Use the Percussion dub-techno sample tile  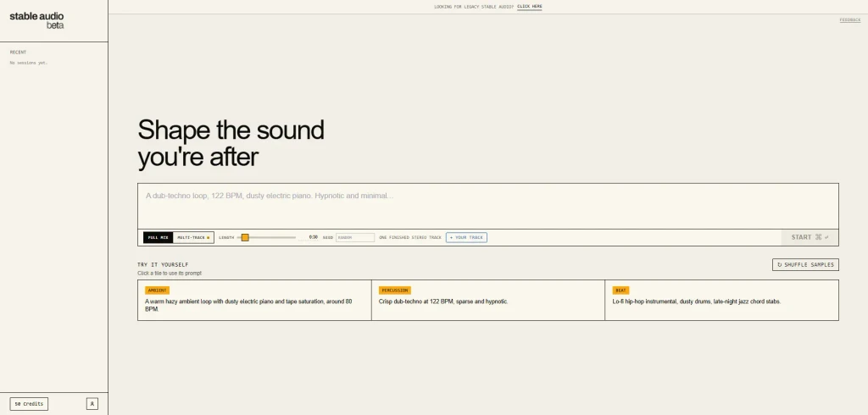(487, 300)
